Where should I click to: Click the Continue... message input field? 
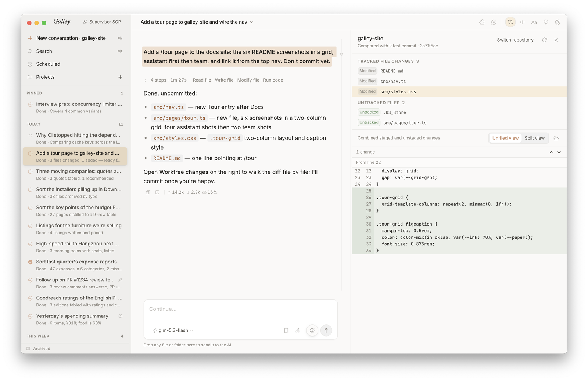[240, 309]
